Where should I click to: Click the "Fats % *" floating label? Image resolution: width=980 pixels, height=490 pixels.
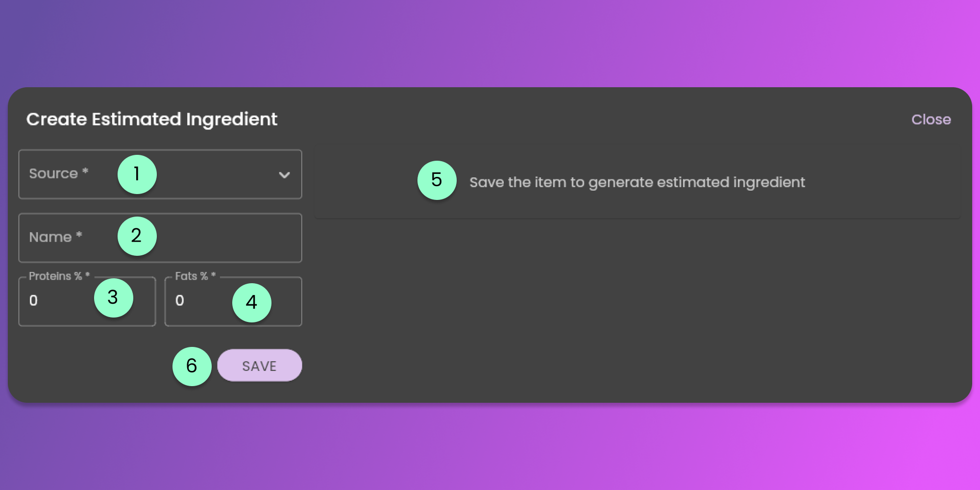195,276
